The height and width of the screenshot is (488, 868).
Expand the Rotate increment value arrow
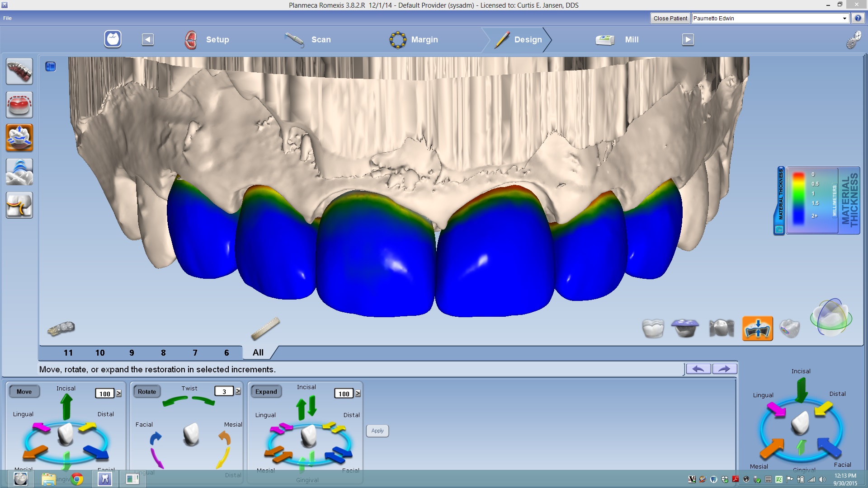click(238, 392)
